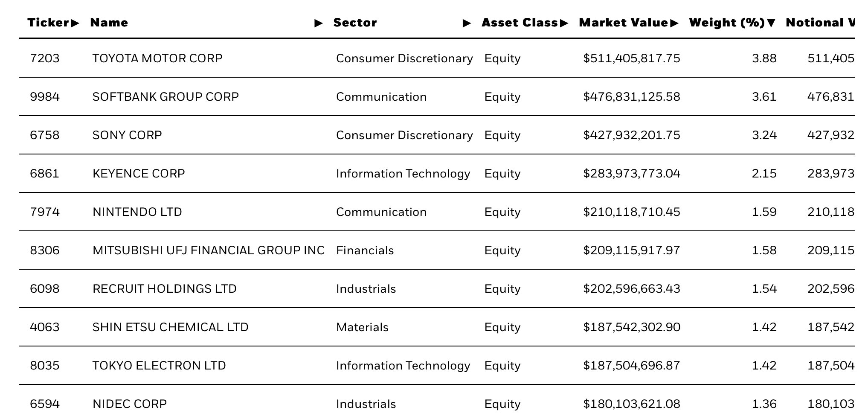Click Keyence Corp market value cell
This screenshot has height=419, width=868.
pos(631,174)
